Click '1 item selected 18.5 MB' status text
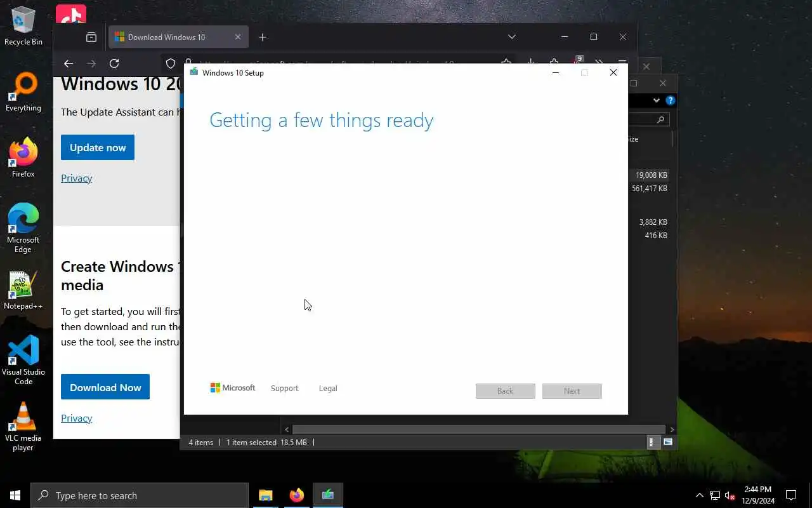812x508 pixels. 266,443
